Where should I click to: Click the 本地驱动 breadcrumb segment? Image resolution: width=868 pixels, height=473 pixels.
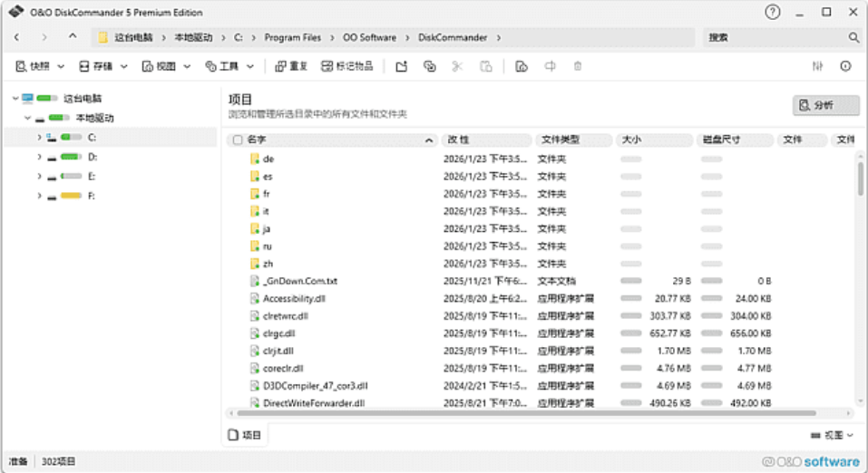point(193,38)
